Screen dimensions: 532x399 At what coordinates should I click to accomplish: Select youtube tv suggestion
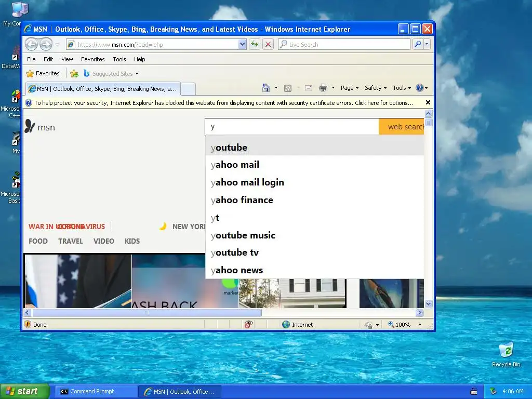[x=314, y=252]
